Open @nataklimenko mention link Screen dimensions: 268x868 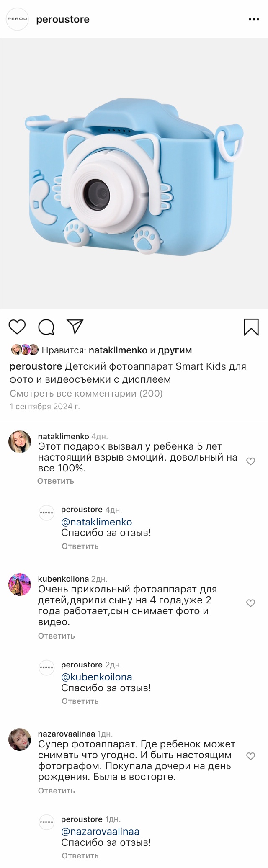coord(97,522)
